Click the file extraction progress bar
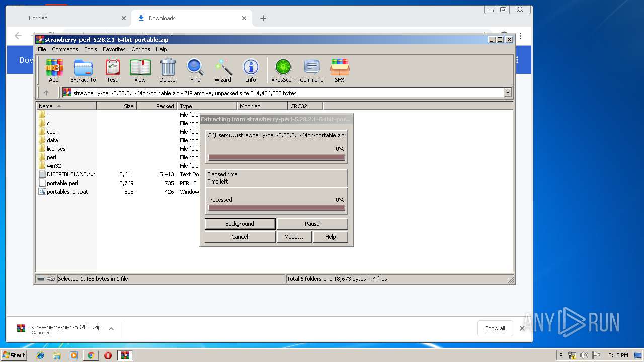 (x=276, y=158)
